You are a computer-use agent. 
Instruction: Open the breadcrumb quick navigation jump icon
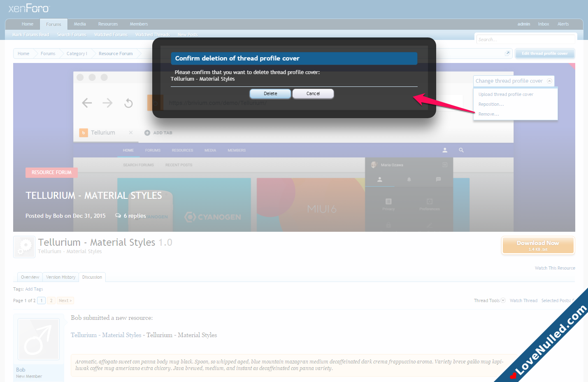coord(507,54)
